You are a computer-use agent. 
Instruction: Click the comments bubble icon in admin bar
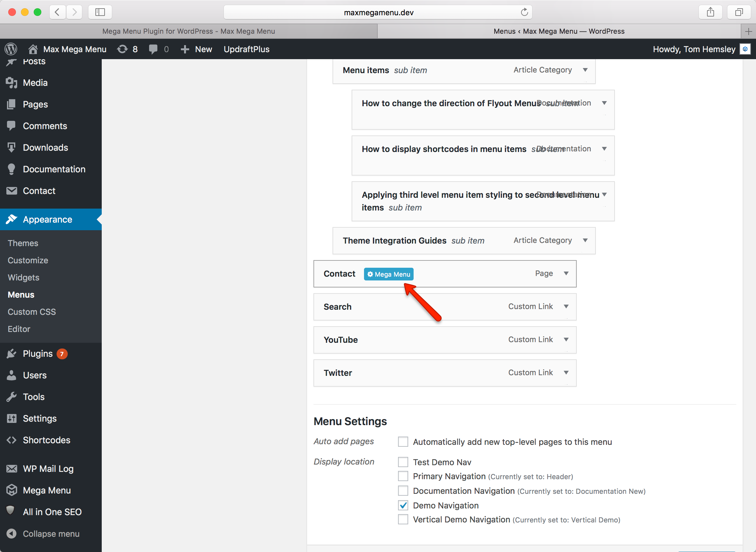coord(153,49)
